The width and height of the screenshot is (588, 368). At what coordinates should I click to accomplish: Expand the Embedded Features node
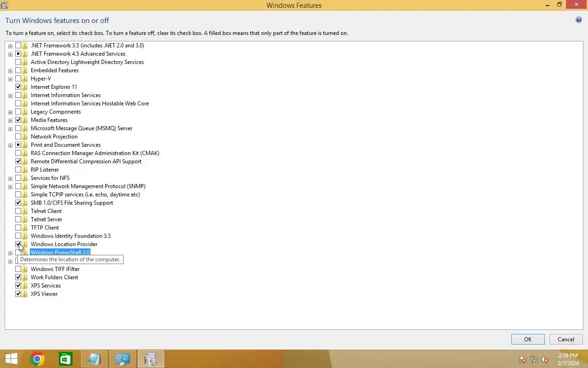point(10,71)
